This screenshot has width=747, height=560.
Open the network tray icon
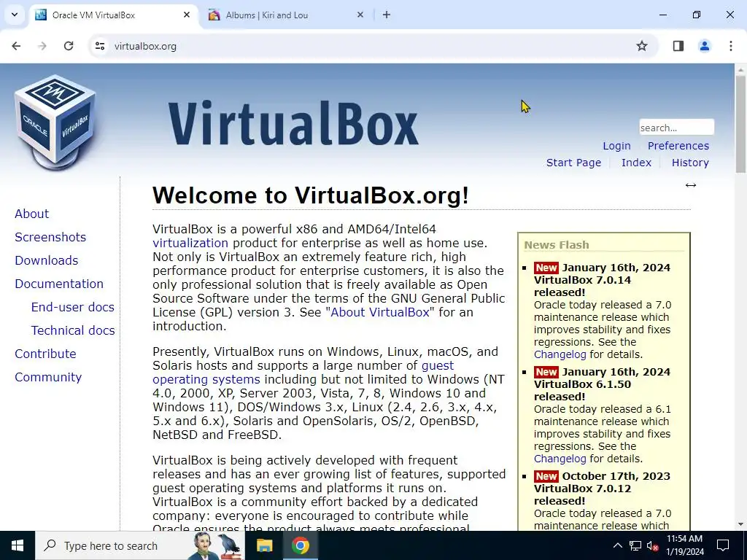(x=635, y=545)
